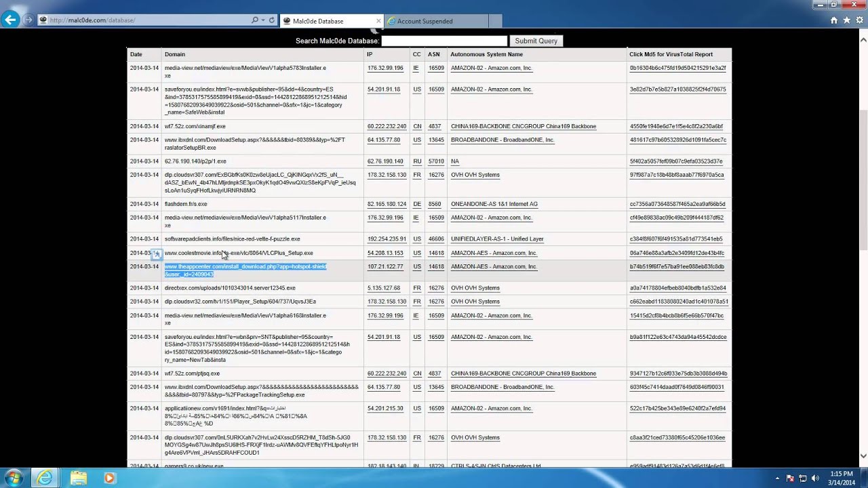Image resolution: width=868 pixels, height=488 pixels.
Task: Open Favorites star icon
Action: pyautogui.click(x=847, y=20)
